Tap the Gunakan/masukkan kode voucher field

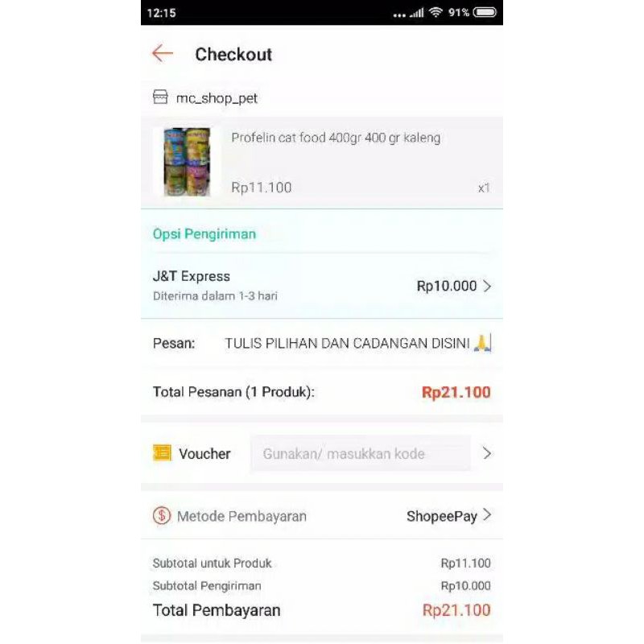point(361,453)
